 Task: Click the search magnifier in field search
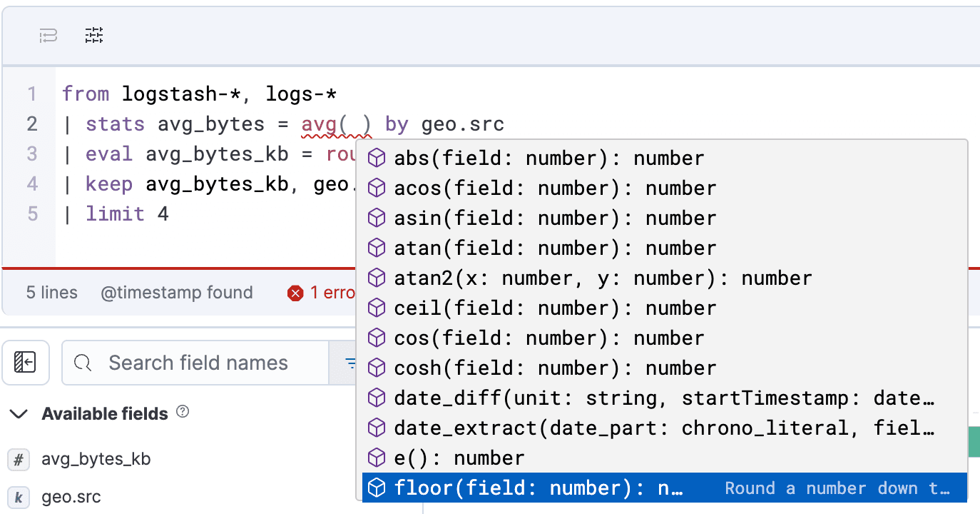[83, 363]
